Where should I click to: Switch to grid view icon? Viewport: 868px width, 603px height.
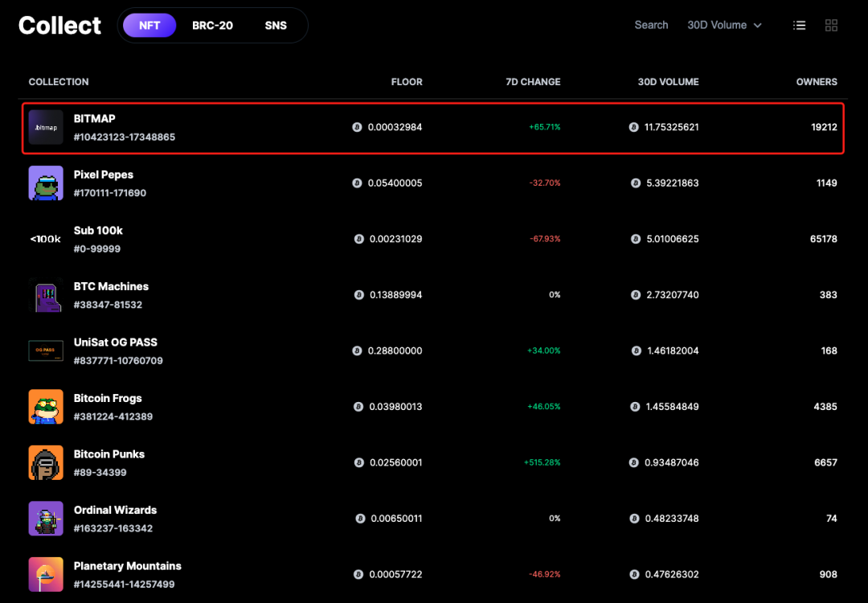tap(831, 26)
